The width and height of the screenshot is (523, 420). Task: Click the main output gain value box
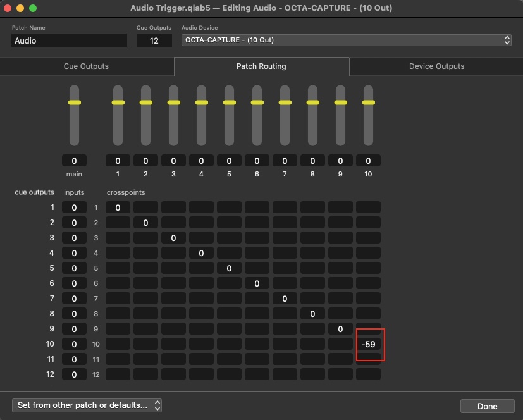click(x=74, y=160)
